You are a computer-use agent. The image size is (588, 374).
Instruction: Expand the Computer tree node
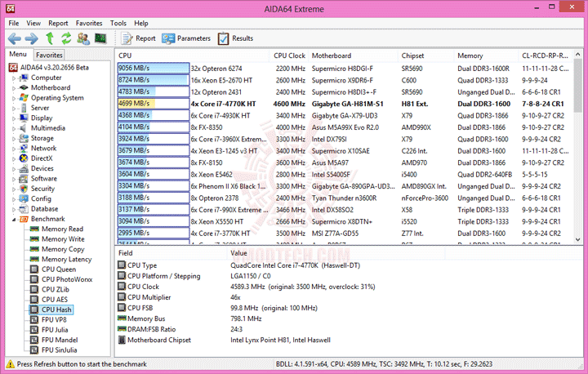pyautogui.click(x=14, y=78)
